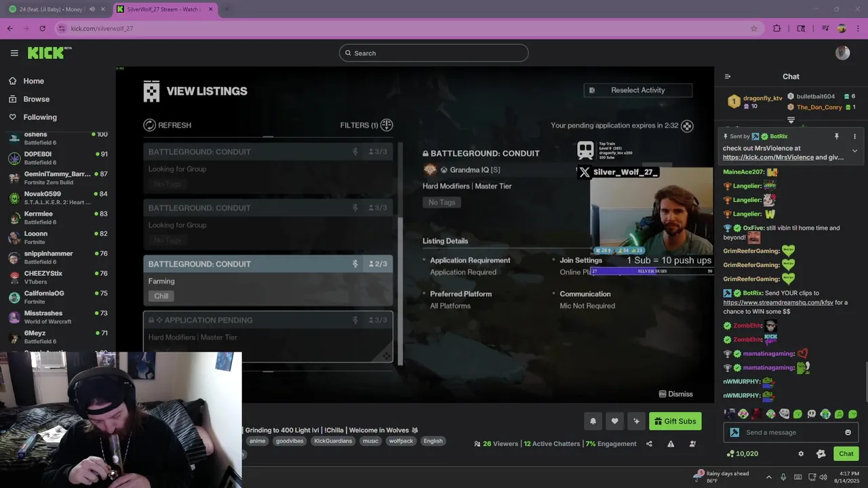Open the chat identity hammer badge icon
Screen dimensions: 868x488
point(734,432)
